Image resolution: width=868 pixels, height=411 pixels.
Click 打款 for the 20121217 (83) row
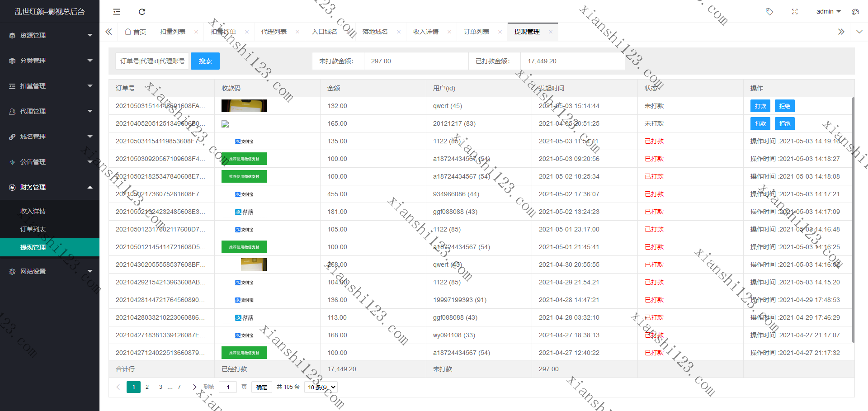(x=760, y=123)
